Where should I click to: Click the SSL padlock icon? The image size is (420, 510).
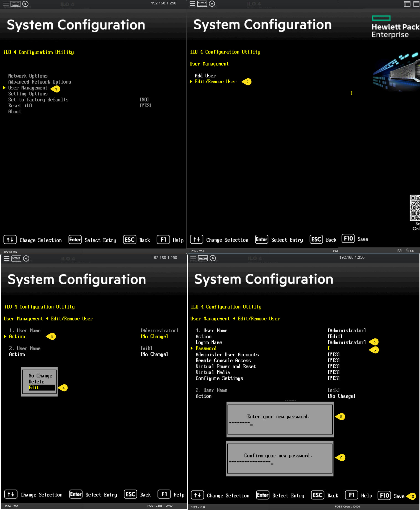[x=407, y=250]
